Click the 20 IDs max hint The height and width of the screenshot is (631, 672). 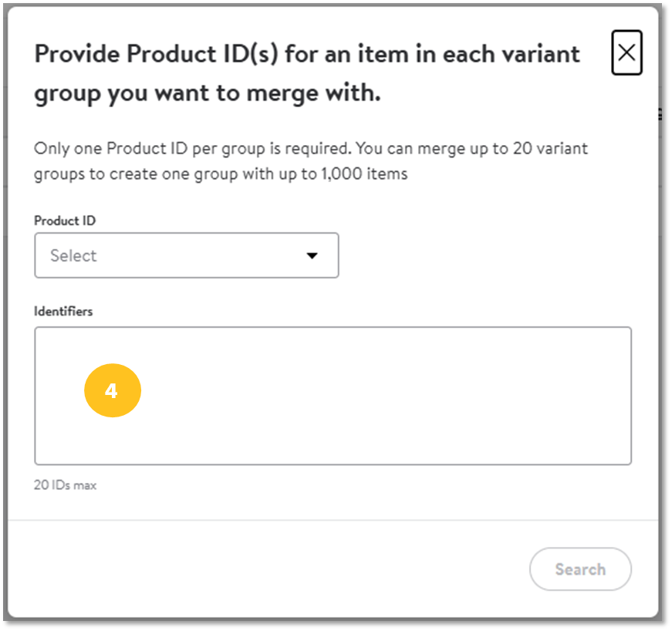[x=65, y=485]
